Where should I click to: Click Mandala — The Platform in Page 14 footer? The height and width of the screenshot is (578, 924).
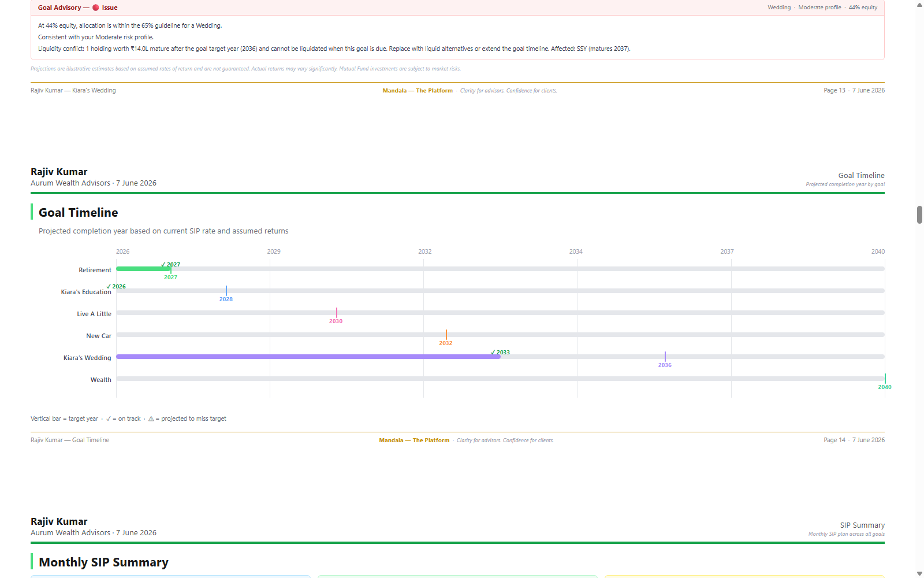pos(414,440)
